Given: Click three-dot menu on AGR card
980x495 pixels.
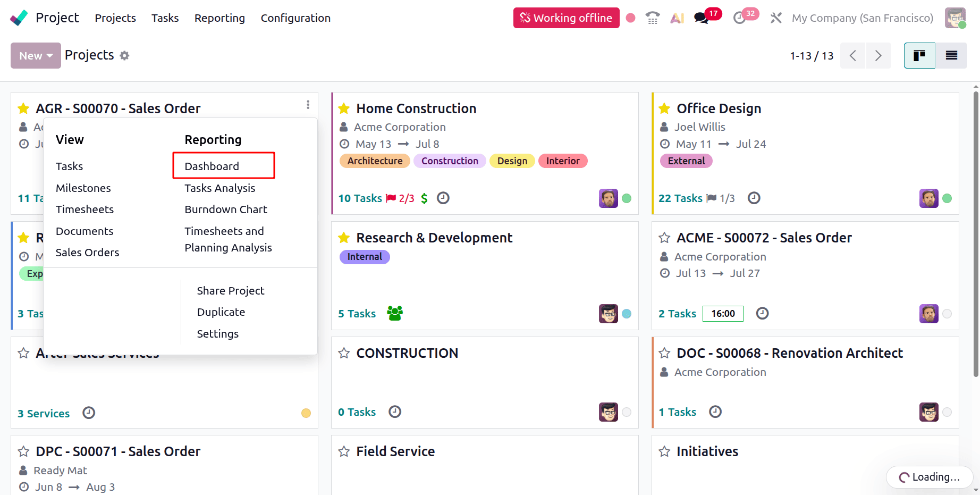Looking at the screenshot, I should (308, 105).
